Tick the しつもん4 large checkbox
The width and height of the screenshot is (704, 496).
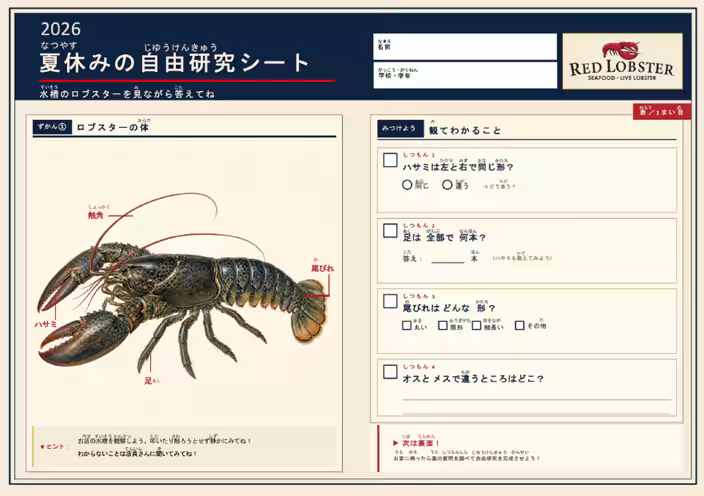point(390,372)
